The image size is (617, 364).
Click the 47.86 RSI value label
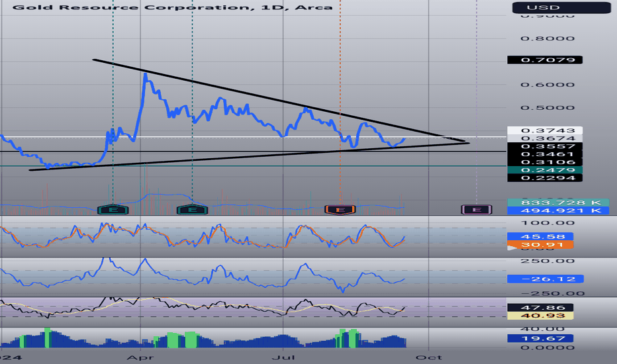540,307
